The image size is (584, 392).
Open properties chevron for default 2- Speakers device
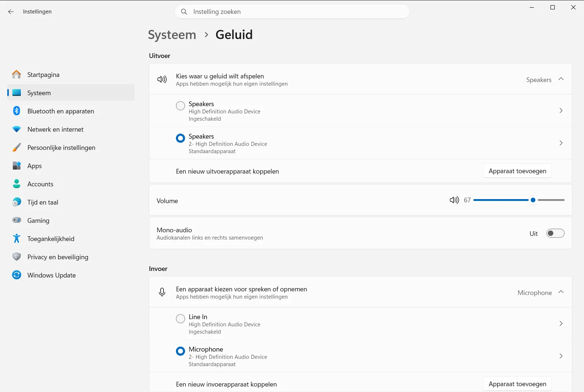click(x=561, y=143)
